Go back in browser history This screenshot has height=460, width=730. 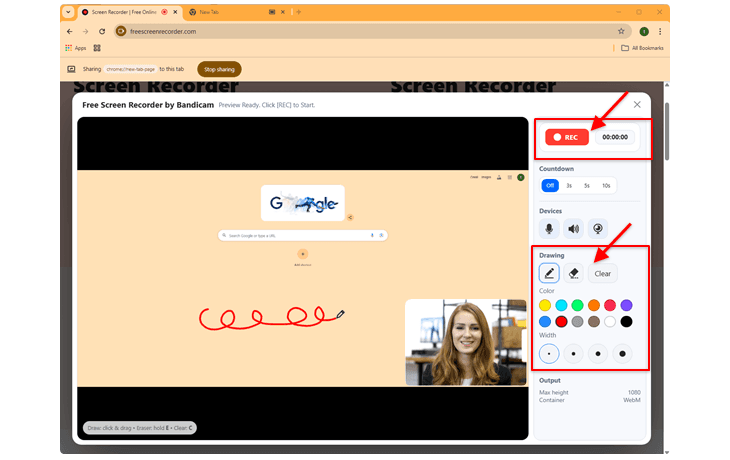click(x=70, y=32)
